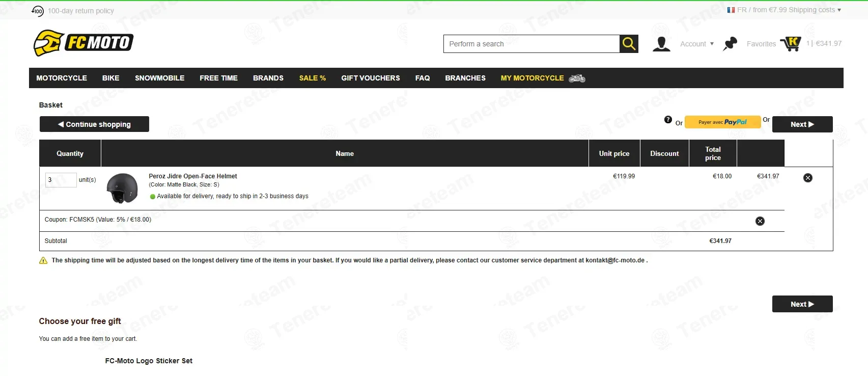Click the 100-day return policy link
The height and width of the screenshot is (376, 868).
point(81,11)
